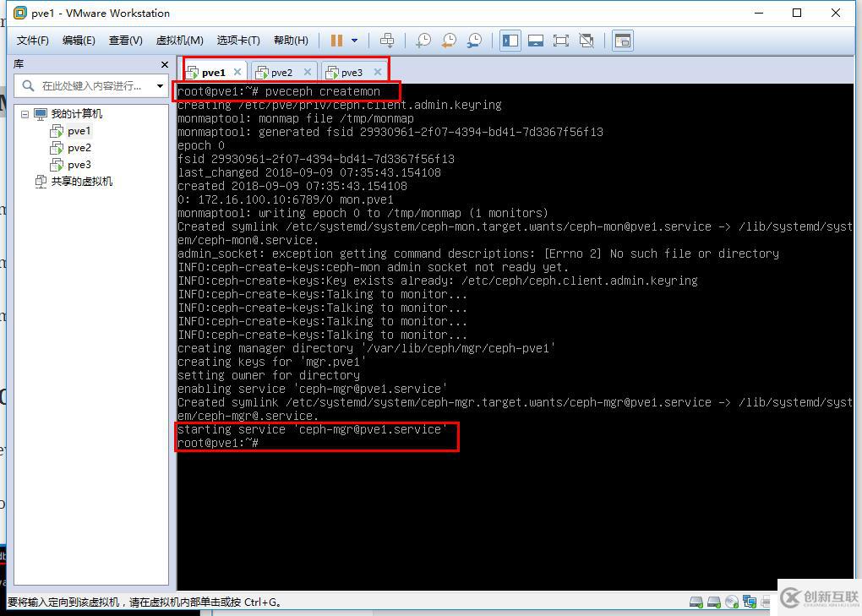The width and height of the screenshot is (862, 616).
Task: Click the shared VMs icon in library
Action: point(41,182)
